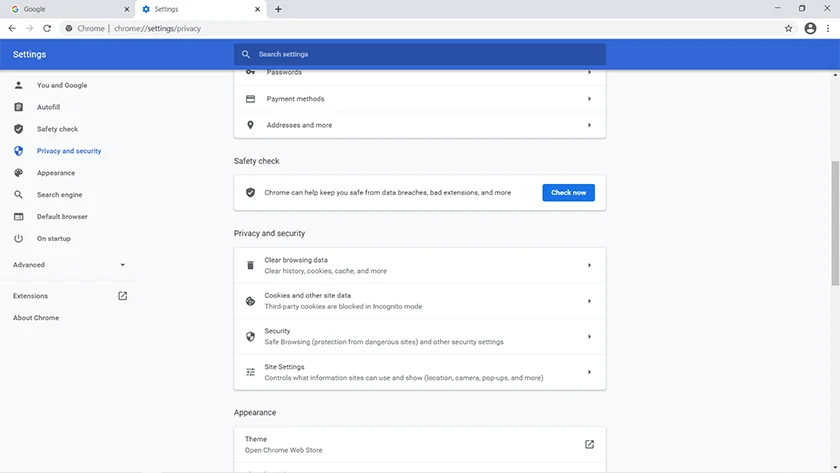This screenshot has width=840, height=473.
Task: Expand Cookies and other site data chevron
Action: pos(589,301)
